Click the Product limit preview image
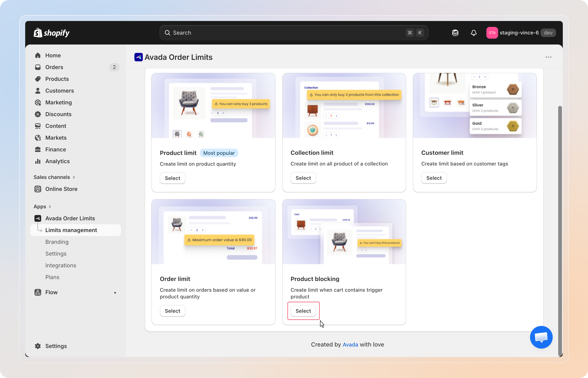The width and height of the screenshot is (588, 378). click(213, 106)
